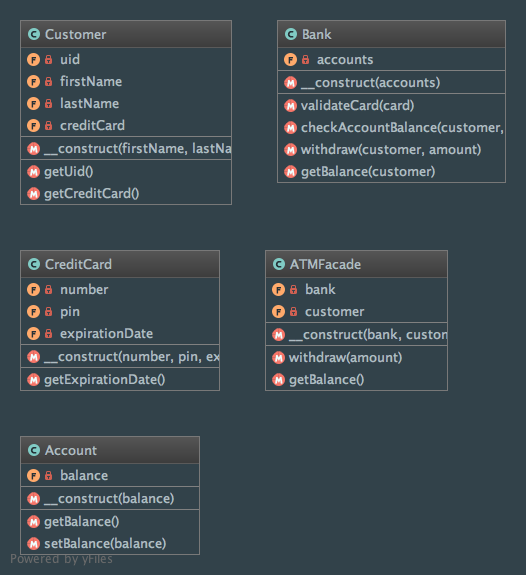
Task: Click the field icon next to expirationDate
Action: coord(33,334)
